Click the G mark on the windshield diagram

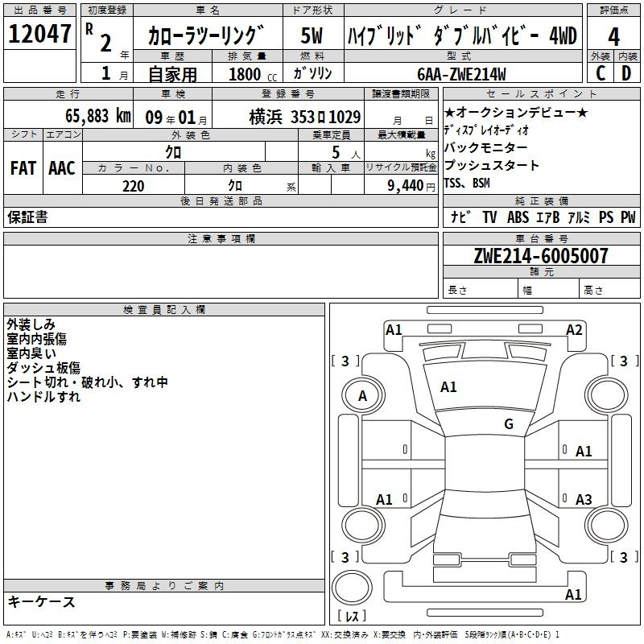point(509,423)
